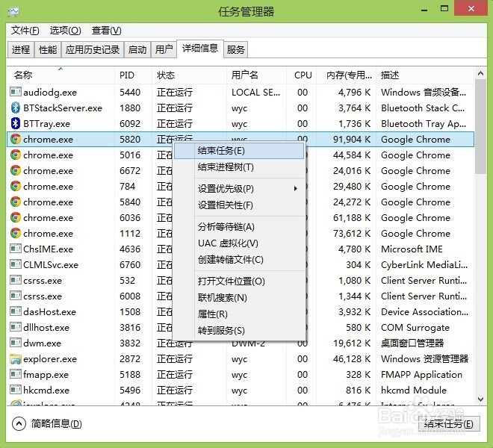Switch to the 应用历史记录 tab
Viewport: 493px width, 448px height.
pyautogui.click(x=93, y=50)
